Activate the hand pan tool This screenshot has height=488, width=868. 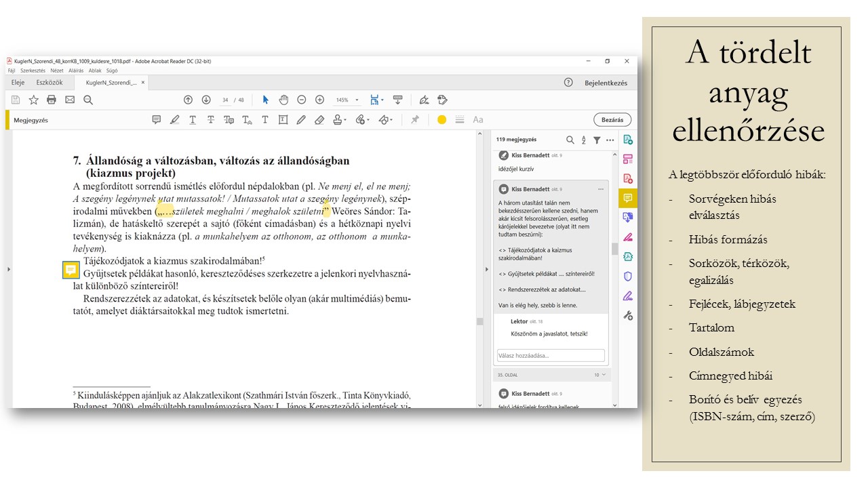pyautogui.click(x=283, y=100)
